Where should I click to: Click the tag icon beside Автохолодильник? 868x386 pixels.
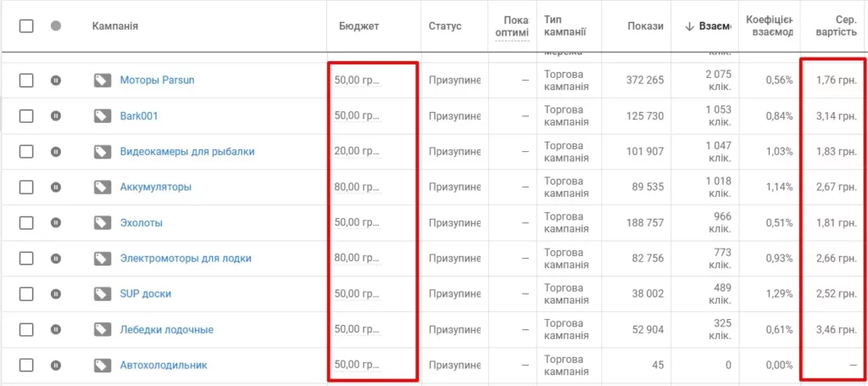(x=102, y=366)
